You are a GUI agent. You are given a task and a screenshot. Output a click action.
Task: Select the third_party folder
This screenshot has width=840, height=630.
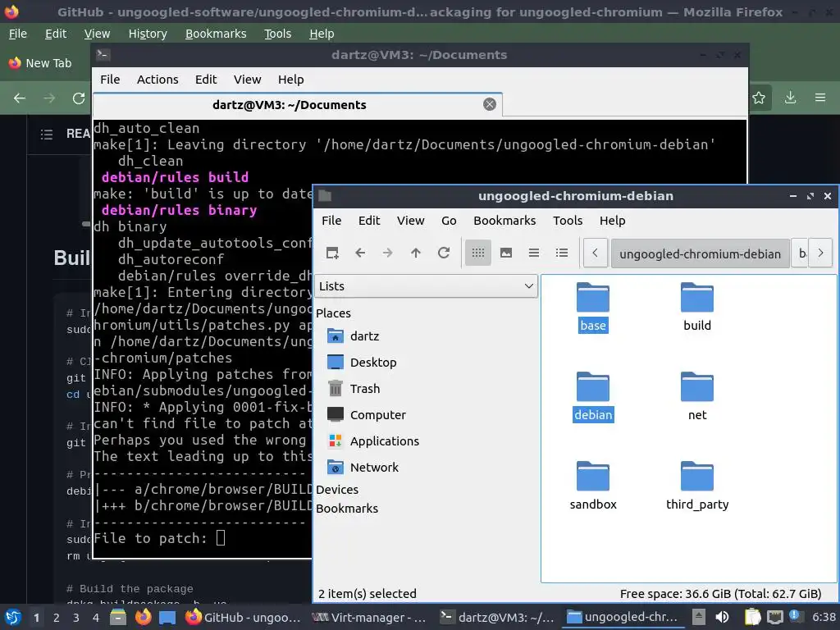697,486
